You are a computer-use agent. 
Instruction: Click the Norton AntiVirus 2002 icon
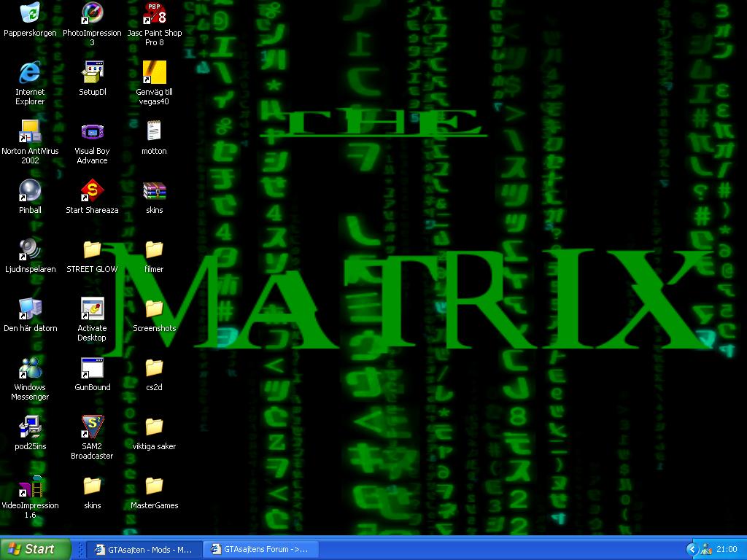point(30,131)
